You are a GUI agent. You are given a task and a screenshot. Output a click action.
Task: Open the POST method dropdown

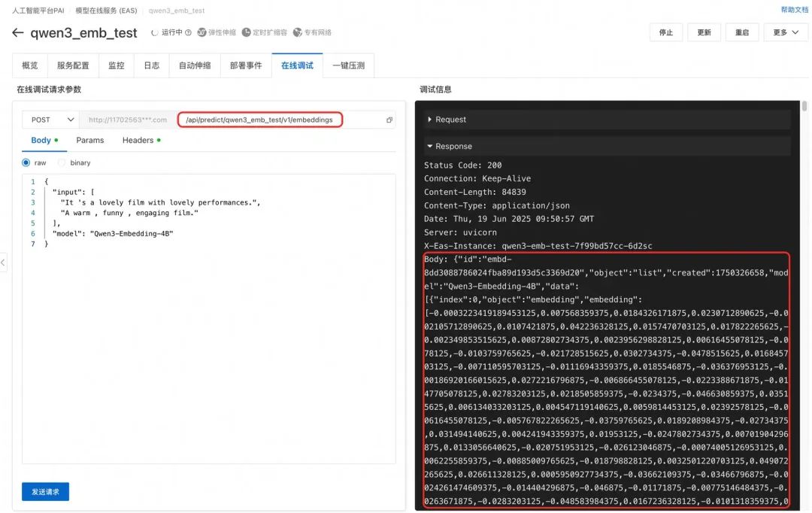(x=50, y=120)
